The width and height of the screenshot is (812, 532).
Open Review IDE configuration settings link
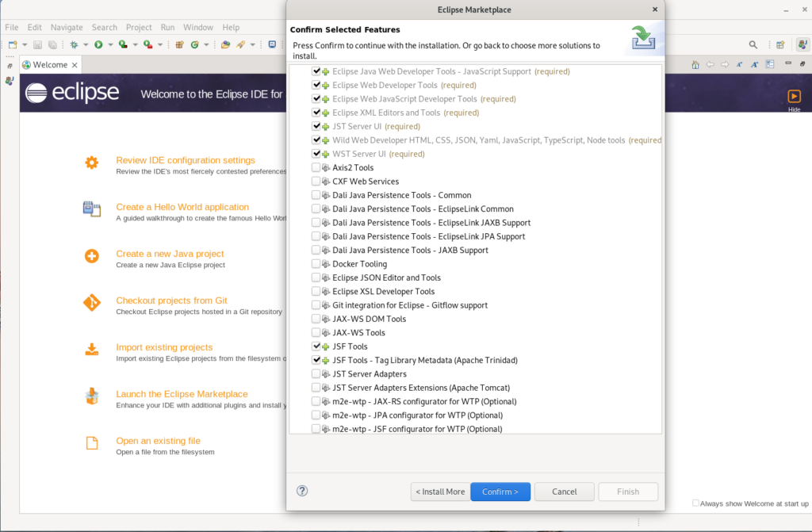(186, 160)
